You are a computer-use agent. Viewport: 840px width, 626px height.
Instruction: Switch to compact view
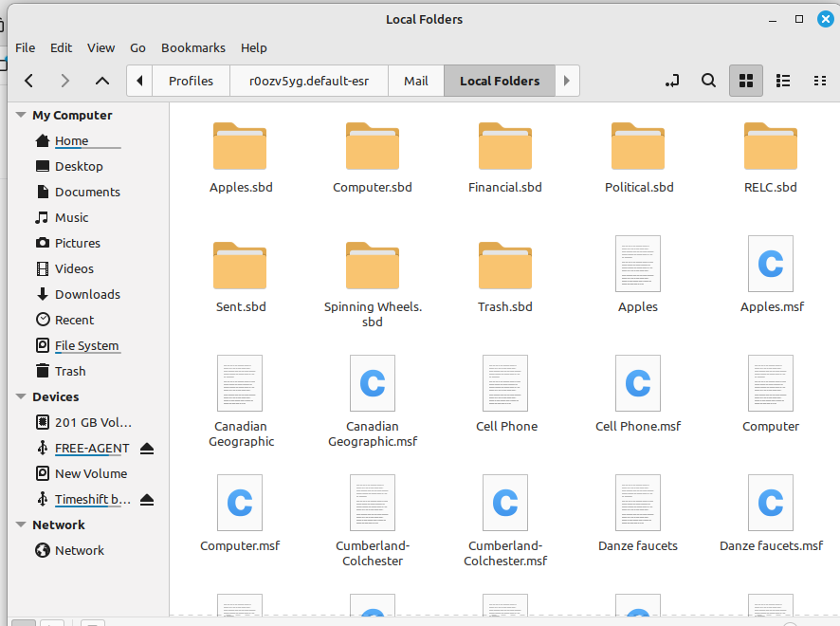820,81
